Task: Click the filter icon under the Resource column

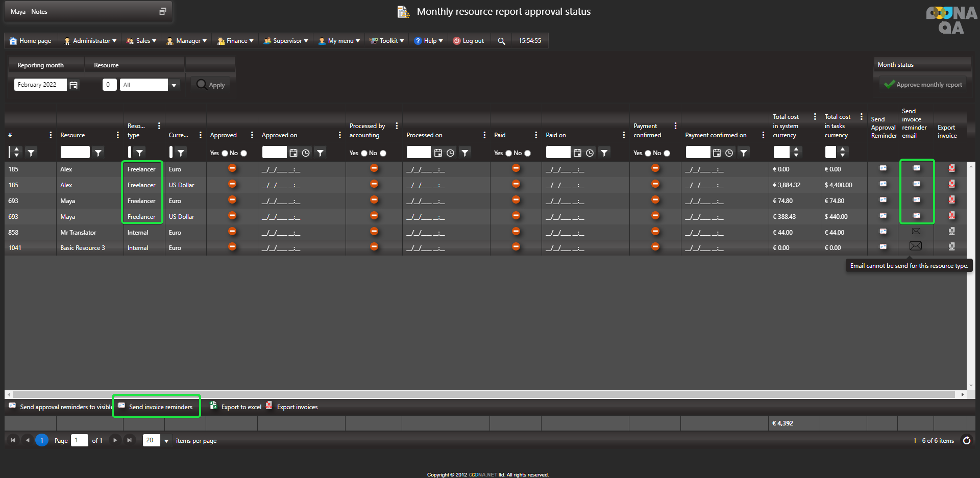Action: coord(98,153)
